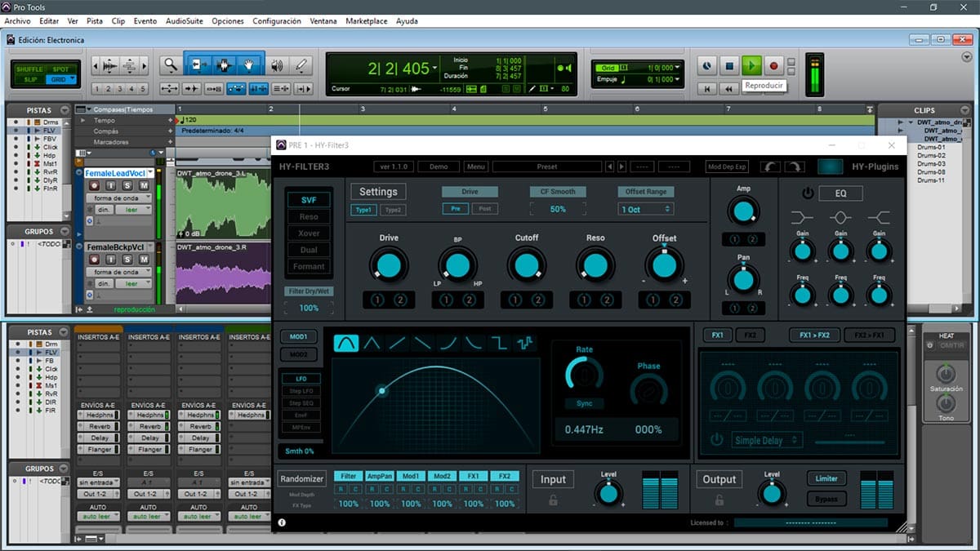
Task: Select the Scrubber speaker tool
Action: point(277,65)
